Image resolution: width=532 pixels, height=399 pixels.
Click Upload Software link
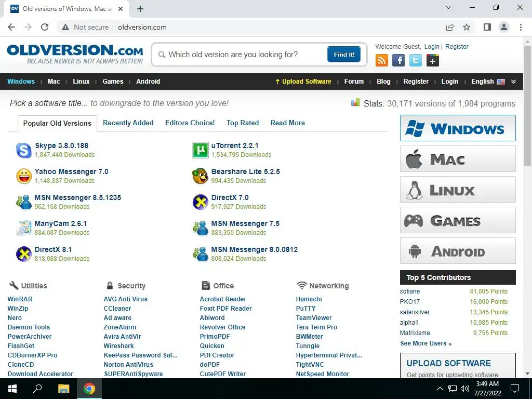[303, 82]
